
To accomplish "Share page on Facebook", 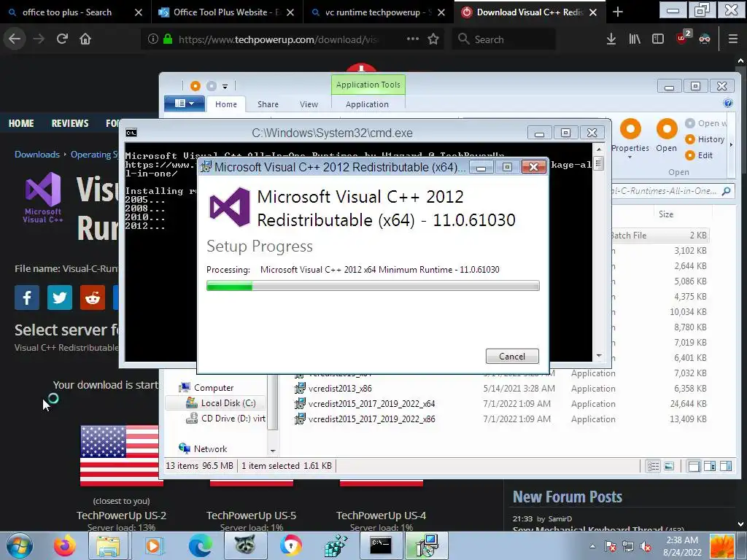I will tap(27, 297).
